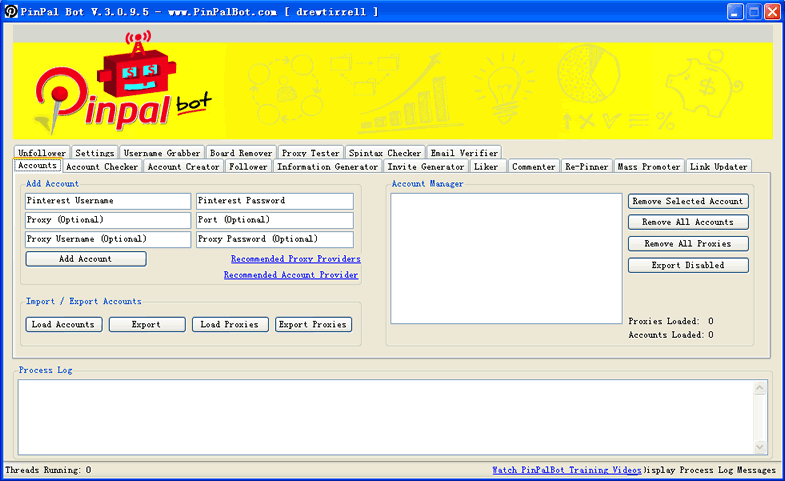Focus Proxy Username (Optional) field
Viewport: 785px width, 481px height.
(x=108, y=239)
